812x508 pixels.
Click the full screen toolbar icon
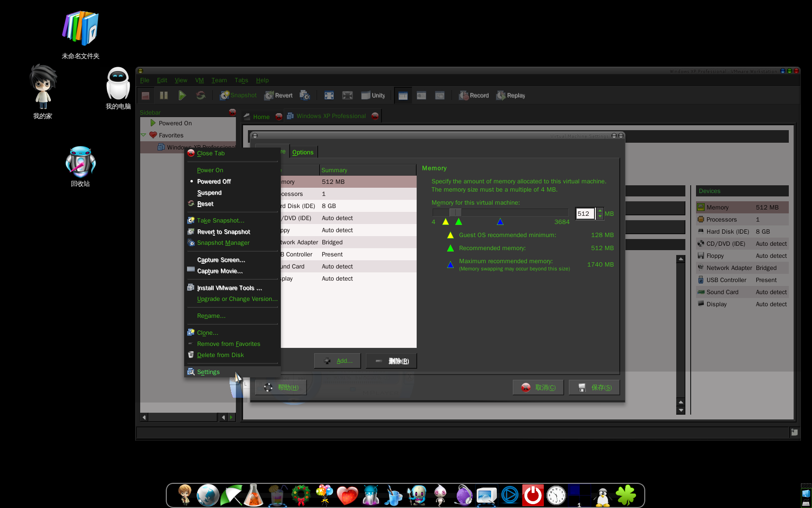329,95
